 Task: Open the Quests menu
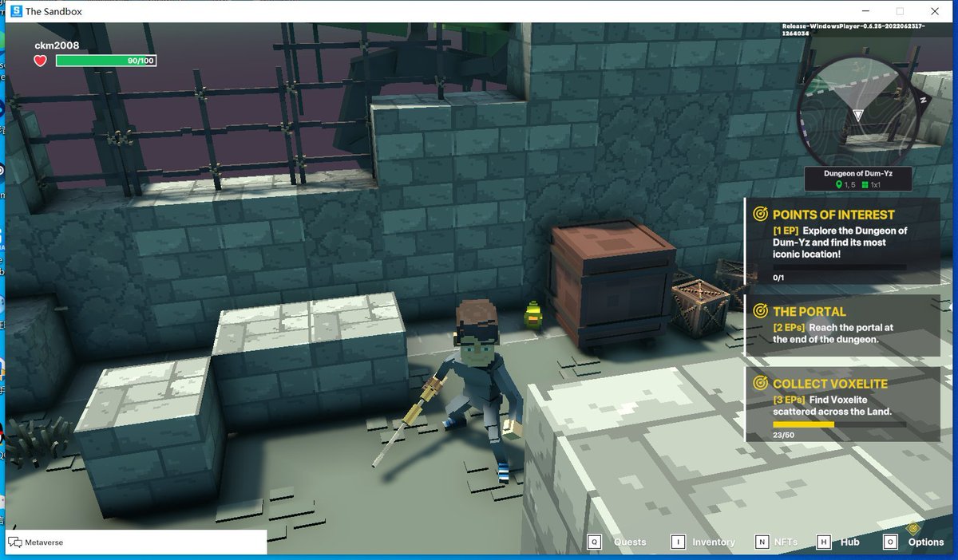(x=630, y=542)
